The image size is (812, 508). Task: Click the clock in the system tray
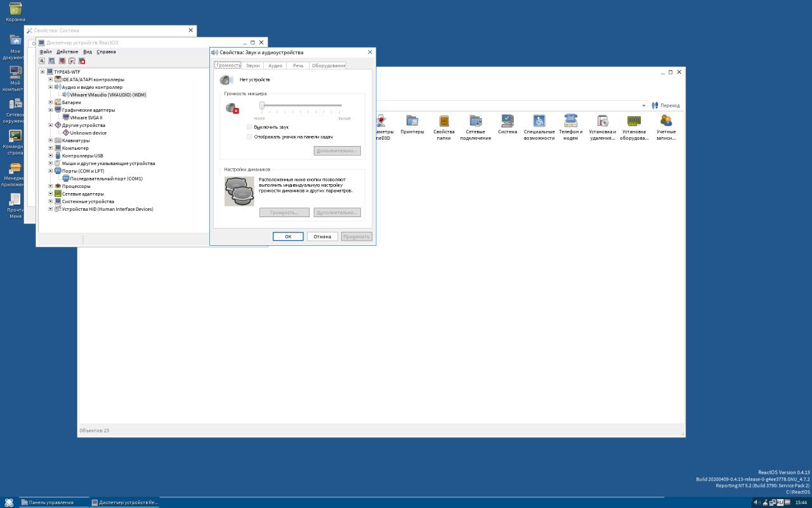(801, 502)
